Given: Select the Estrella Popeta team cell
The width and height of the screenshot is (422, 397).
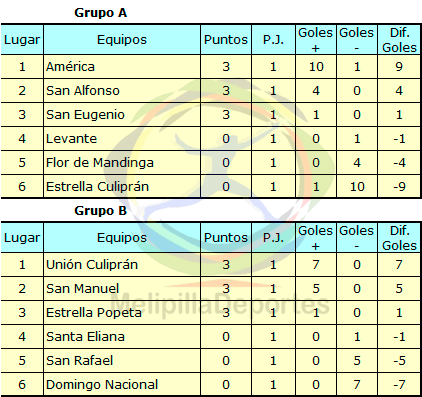Looking at the screenshot, I should pyautogui.click(x=122, y=313).
